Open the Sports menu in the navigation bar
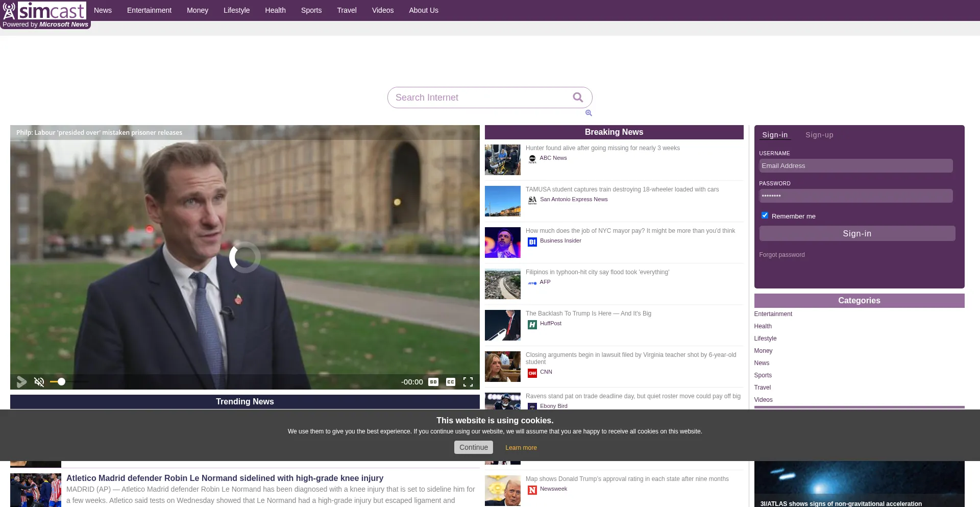Viewport: 980px width, 507px height. 311,10
